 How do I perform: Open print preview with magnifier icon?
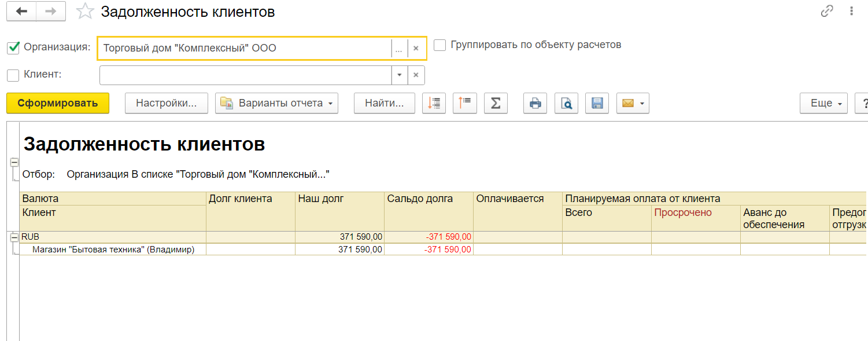coord(566,104)
